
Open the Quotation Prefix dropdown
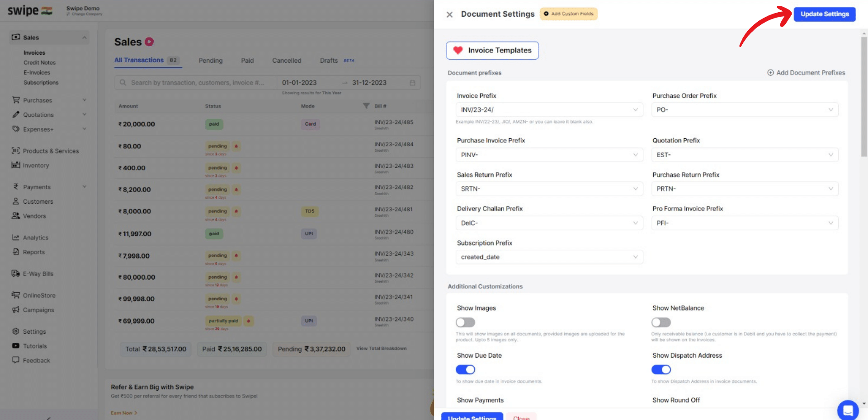coord(745,155)
